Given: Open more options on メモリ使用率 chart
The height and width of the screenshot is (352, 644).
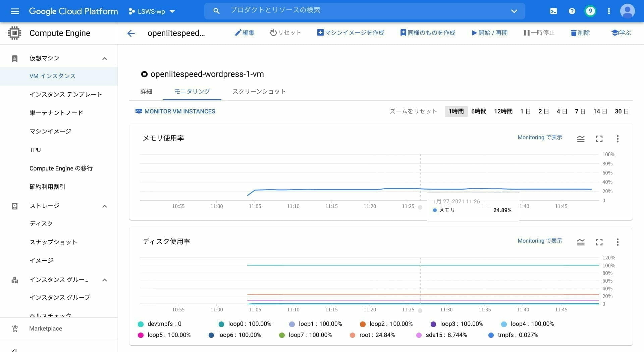Looking at the screenshot, I should (x=618, y=139).
